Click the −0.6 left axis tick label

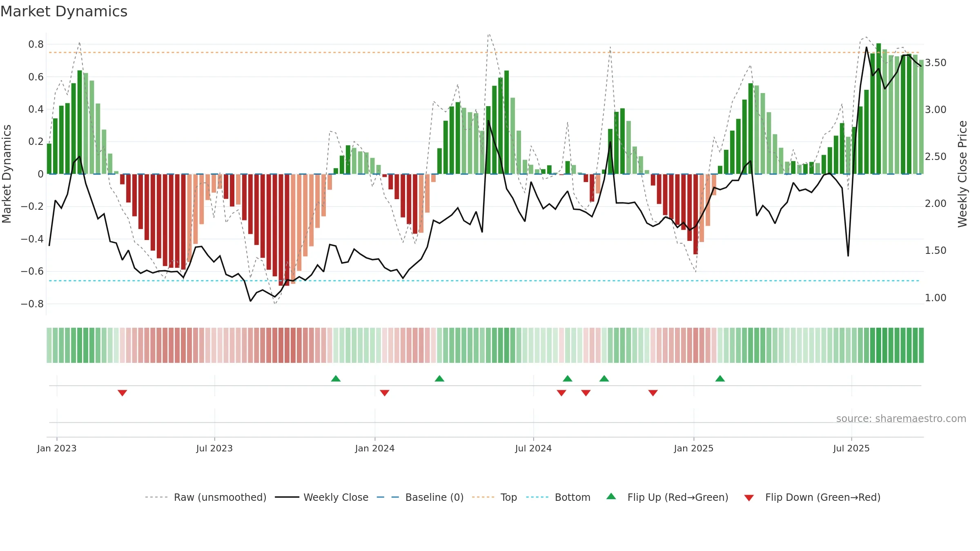coord(32,271)
